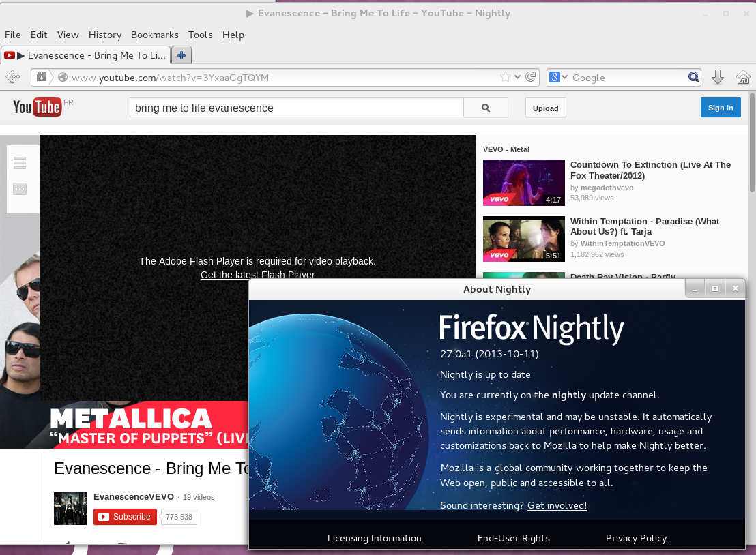Screen dimensions: 756x555
Task: Open the YouTube guide menu icon
Action: click(20, 163)
